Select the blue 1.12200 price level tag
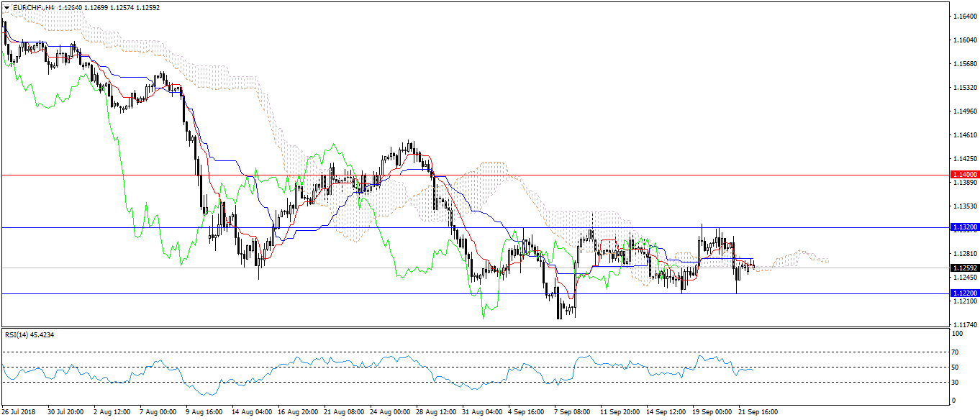The height and width of the screenshot is (420, 980). click(963, 293)
